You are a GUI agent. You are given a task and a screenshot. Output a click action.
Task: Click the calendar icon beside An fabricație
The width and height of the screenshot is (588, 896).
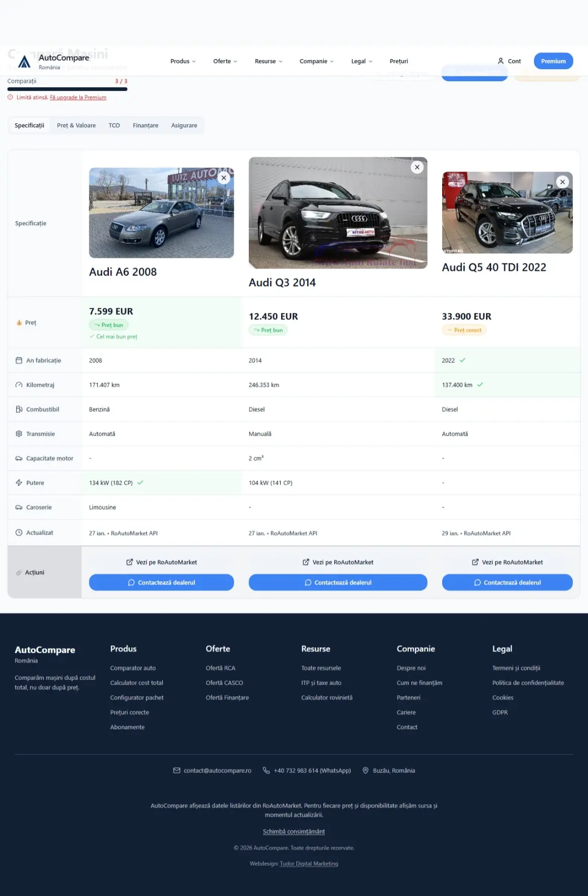(x=19, y=360)
